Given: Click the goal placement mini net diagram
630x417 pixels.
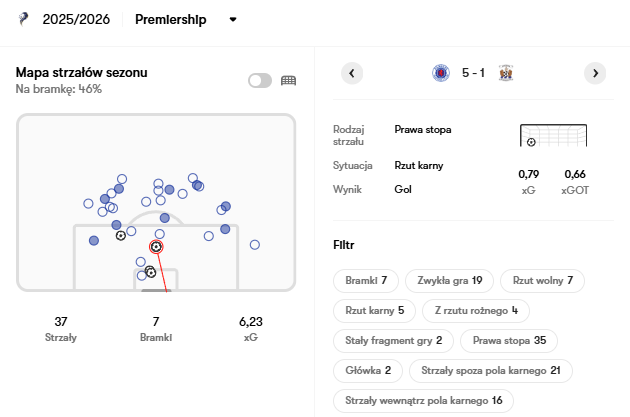Looking at the screenshot, I should pyautogui.click(x=553, y=135).
